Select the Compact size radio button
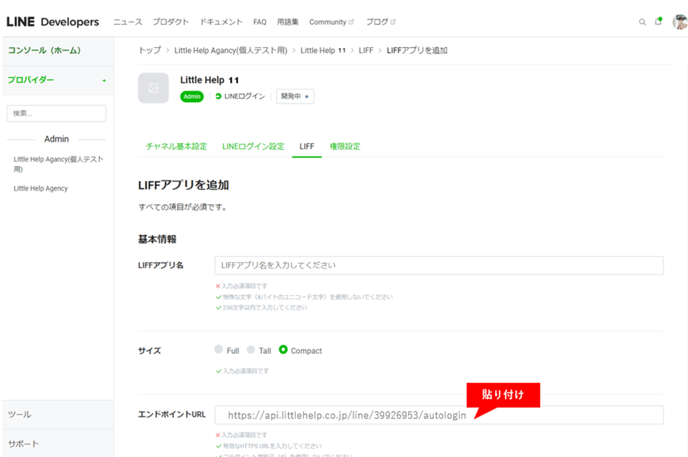Image resolution: width=688 pixels, height=457 pixels. 284,350
